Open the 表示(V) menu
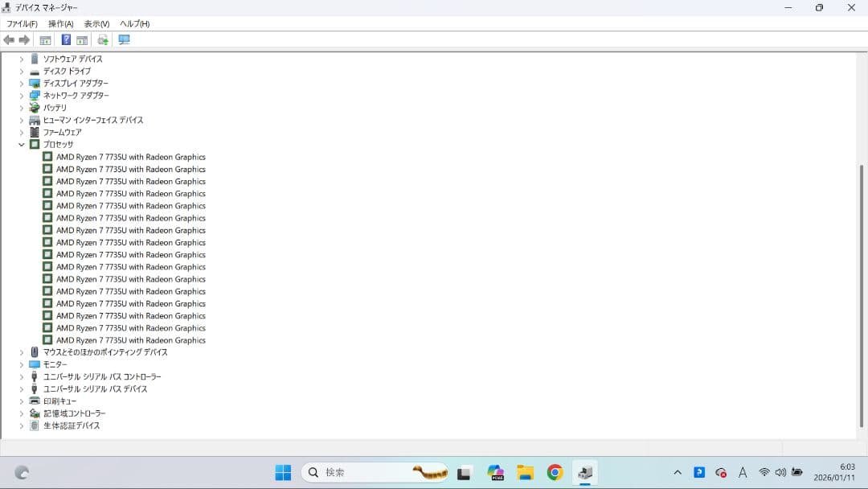This screenshot has height=489, width=868. coord(96,24)
